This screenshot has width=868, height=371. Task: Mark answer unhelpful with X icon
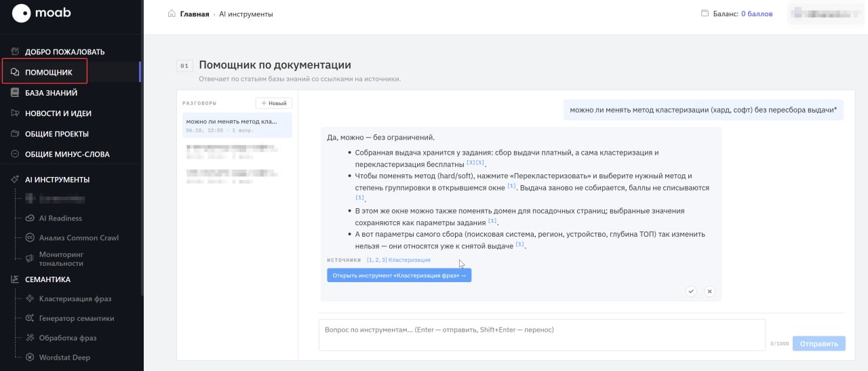[x=709, y=291]
